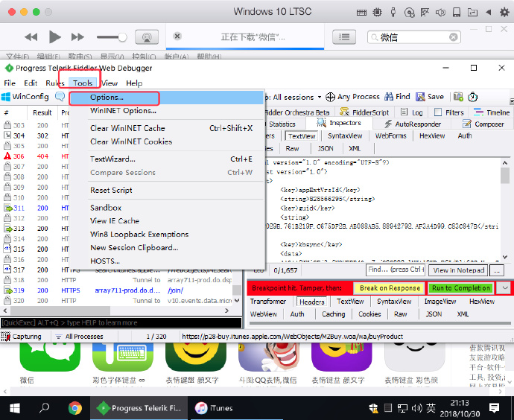Click All Processes status filter
This screenshot has width=514, height=420.
click(x=79, y=337)
